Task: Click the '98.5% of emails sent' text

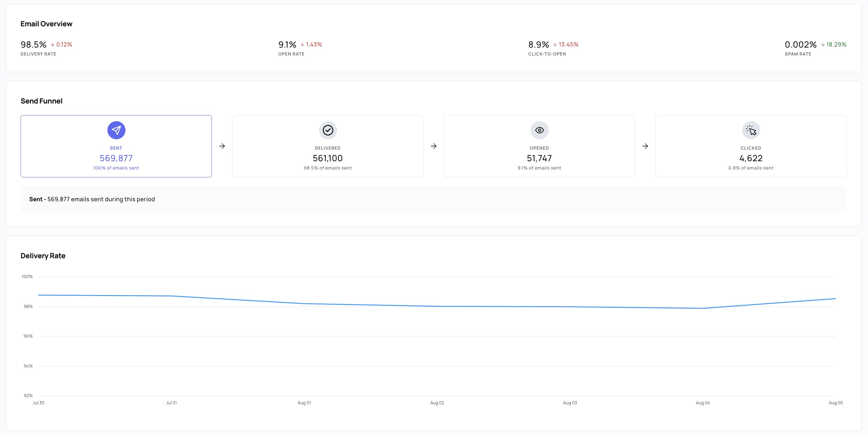Action: [x=328, y=168]
